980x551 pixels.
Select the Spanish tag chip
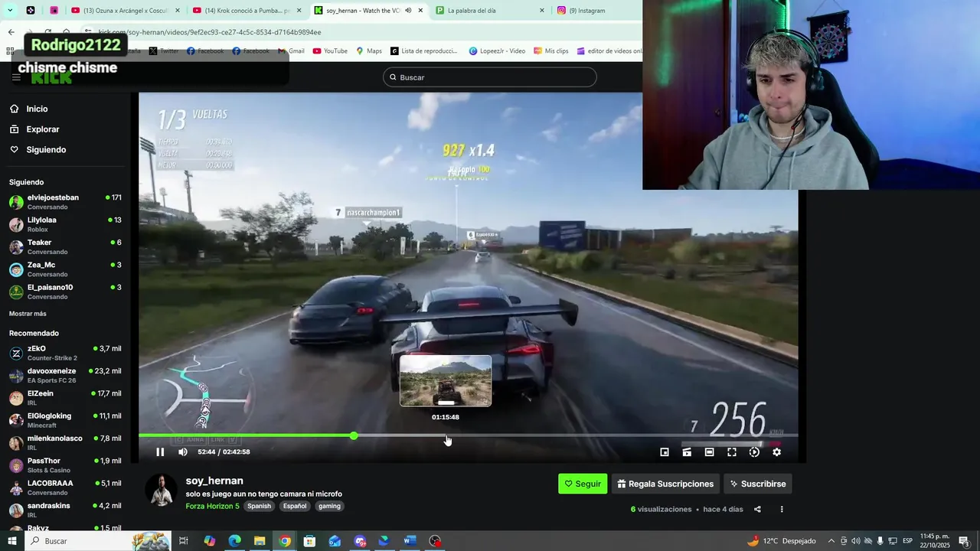259,506
